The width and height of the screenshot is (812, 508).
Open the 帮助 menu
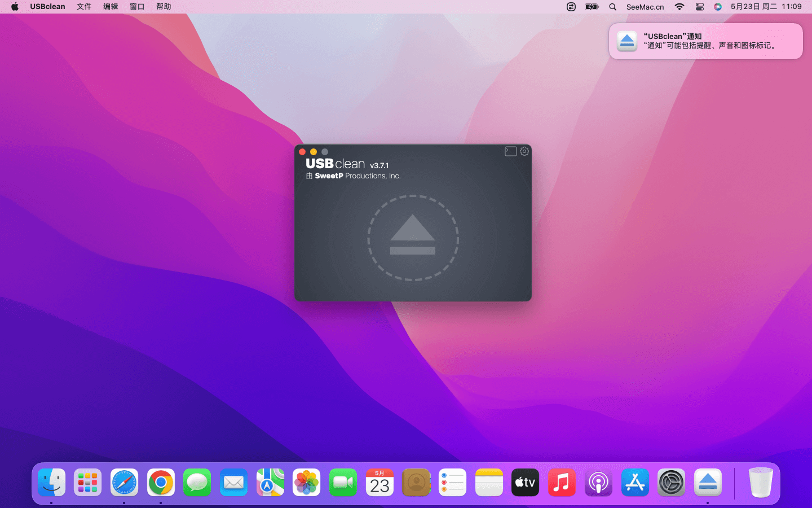click(164, 7)
